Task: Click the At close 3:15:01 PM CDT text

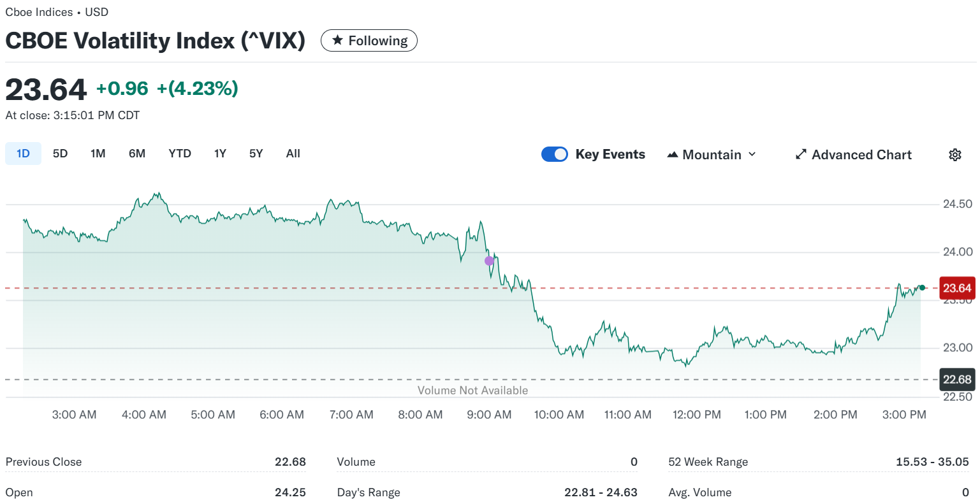Action: pos(73,115)
